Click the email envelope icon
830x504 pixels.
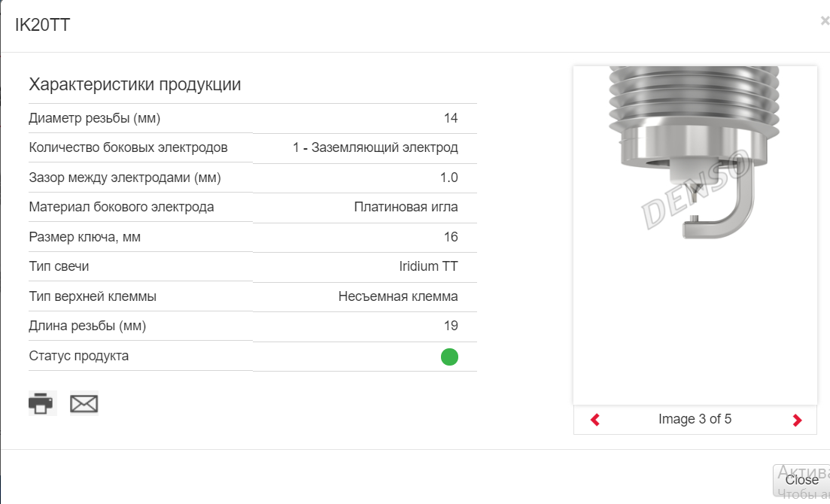pos(84,404)
